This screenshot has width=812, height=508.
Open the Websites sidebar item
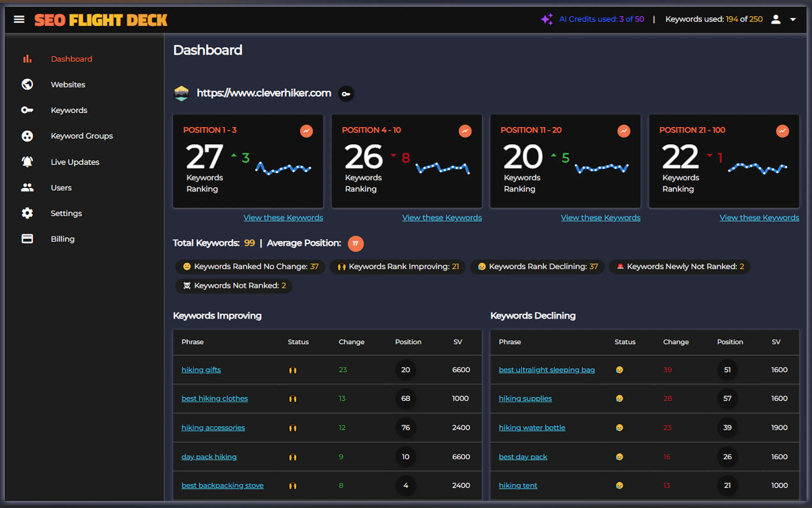tap(68, 84)
